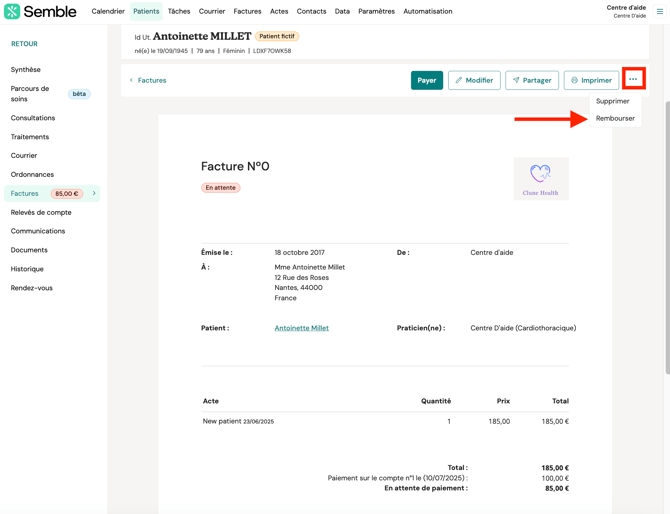This screenshot has height=514, width=670.
Task: Share invoice with the Partager button
Action: tap(532, 80)
